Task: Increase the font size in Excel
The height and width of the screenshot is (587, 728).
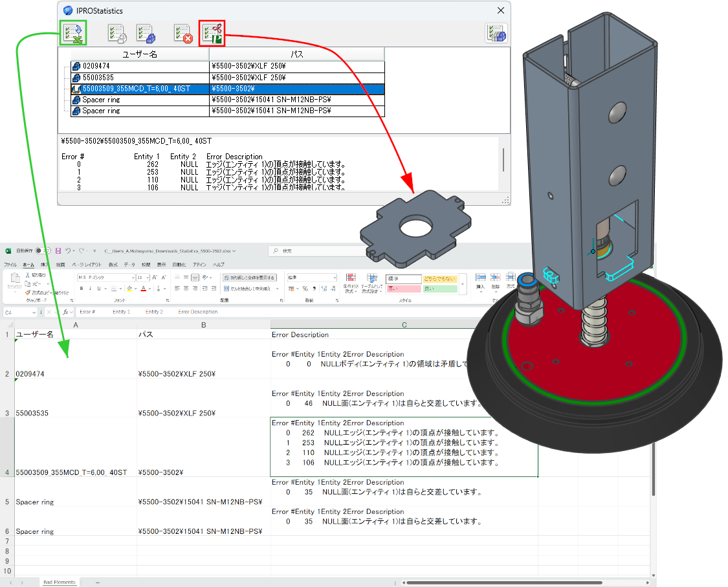Action: point(155,277)
